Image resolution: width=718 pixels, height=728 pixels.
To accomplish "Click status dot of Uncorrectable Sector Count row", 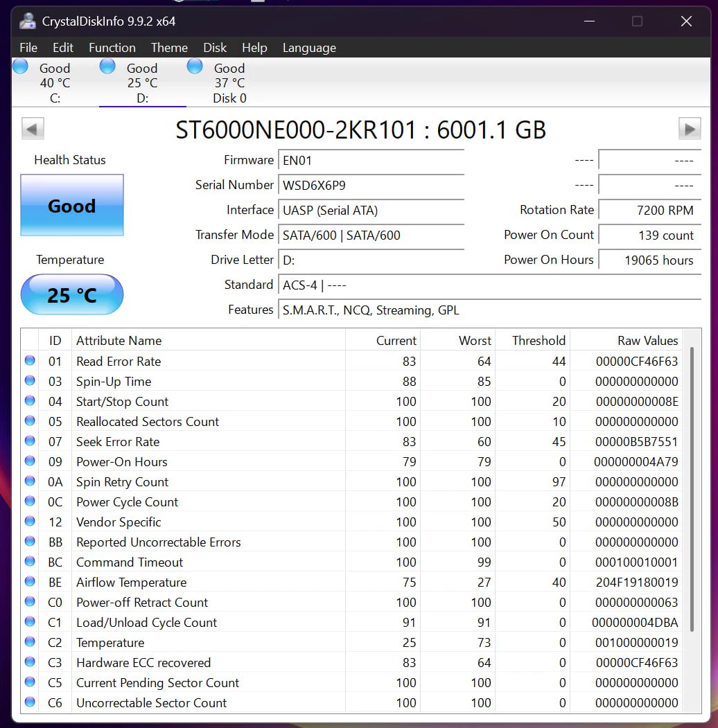I will tap(30, 702).
